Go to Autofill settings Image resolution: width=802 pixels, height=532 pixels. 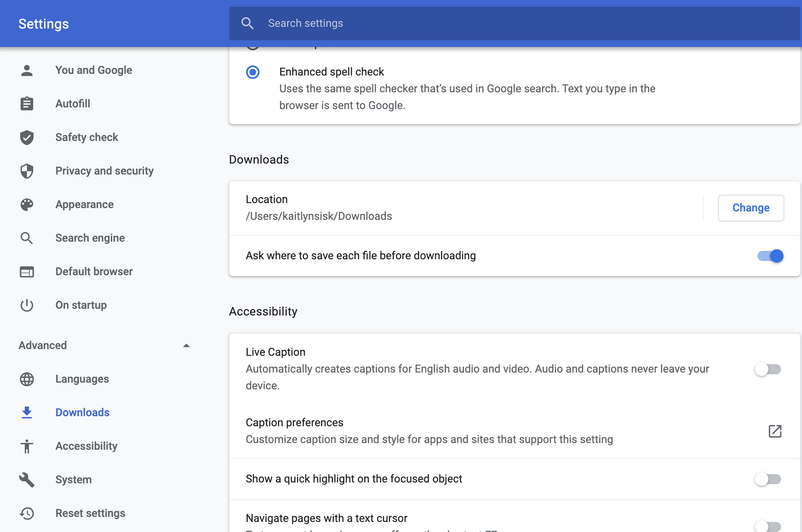click(73, 104)
